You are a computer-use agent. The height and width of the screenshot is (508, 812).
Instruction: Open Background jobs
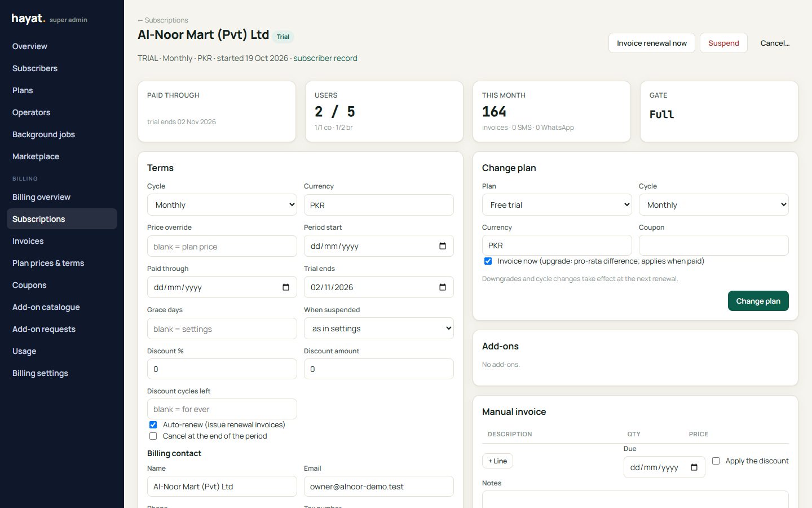62,134
